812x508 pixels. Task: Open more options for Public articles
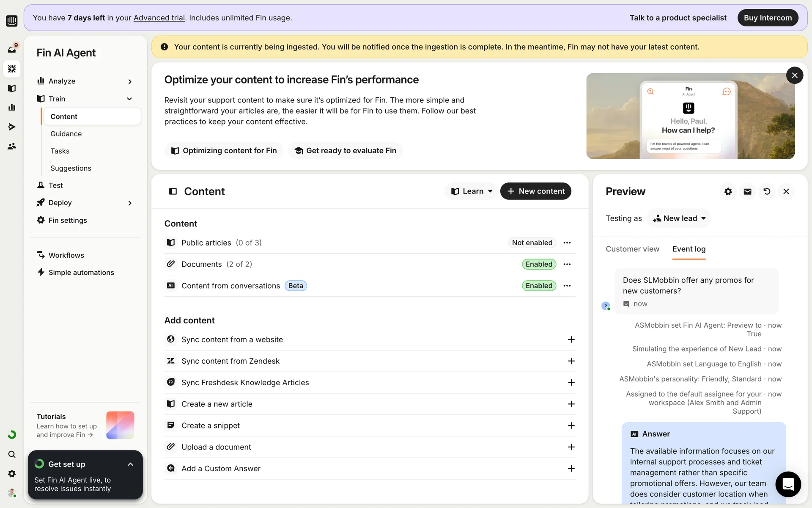[x=567, y=243]
